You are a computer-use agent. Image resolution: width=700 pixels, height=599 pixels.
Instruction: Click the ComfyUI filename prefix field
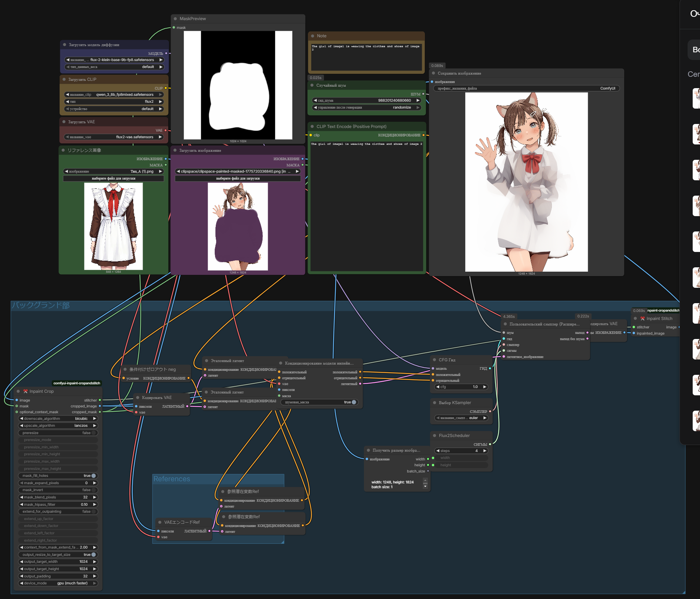(526, 88)
